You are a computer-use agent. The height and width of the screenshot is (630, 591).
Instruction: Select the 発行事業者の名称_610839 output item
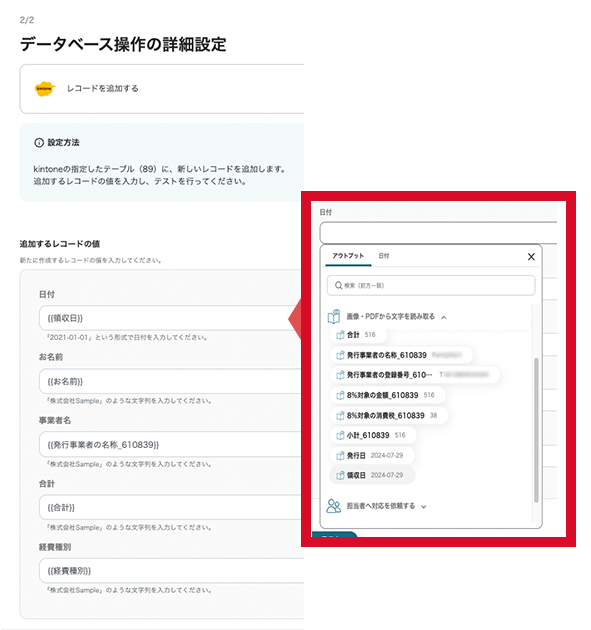(401, 355)
